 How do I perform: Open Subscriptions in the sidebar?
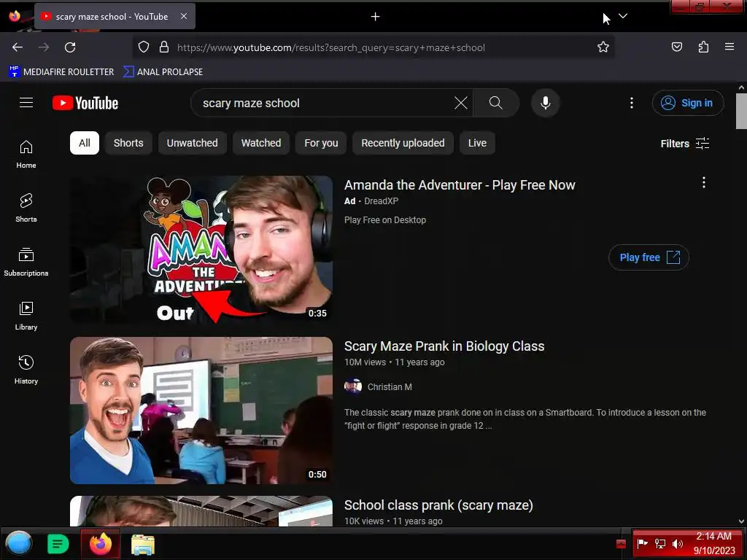26,262
